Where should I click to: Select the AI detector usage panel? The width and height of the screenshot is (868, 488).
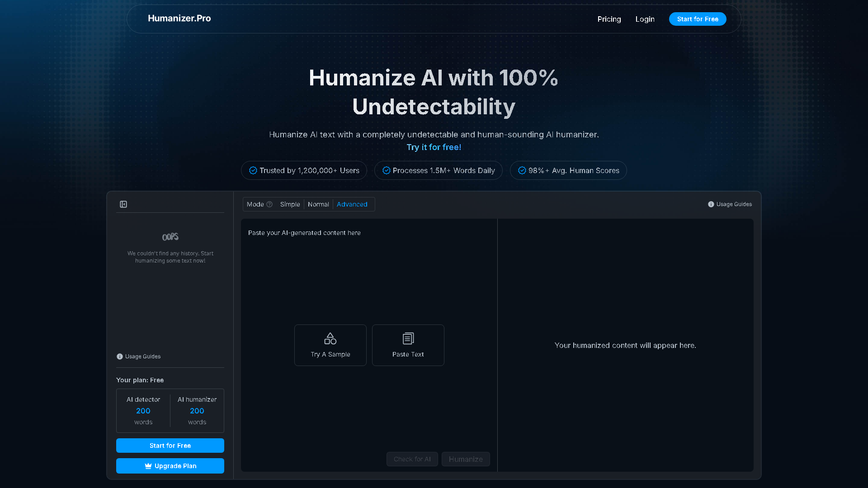[143, 411]
